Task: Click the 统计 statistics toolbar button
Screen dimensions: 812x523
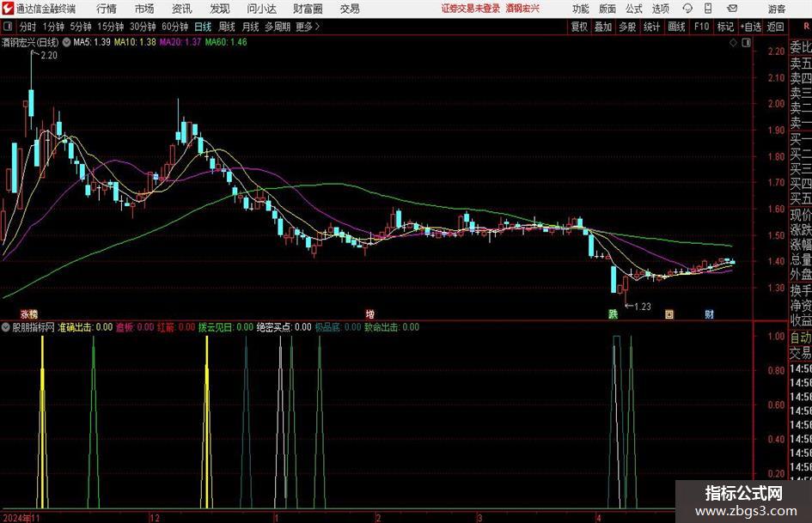Action: click(651, 27)
